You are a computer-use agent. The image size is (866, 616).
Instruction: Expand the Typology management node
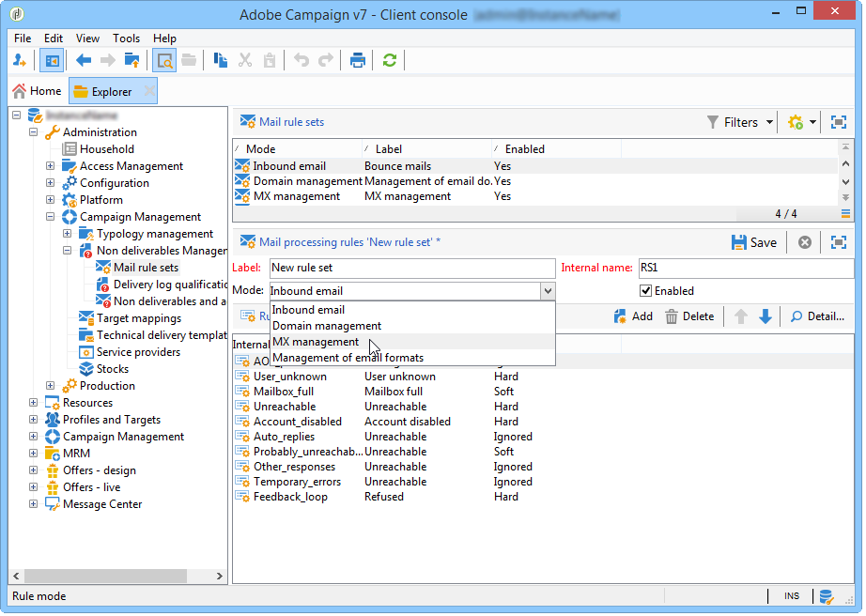[x=68, y=234]
